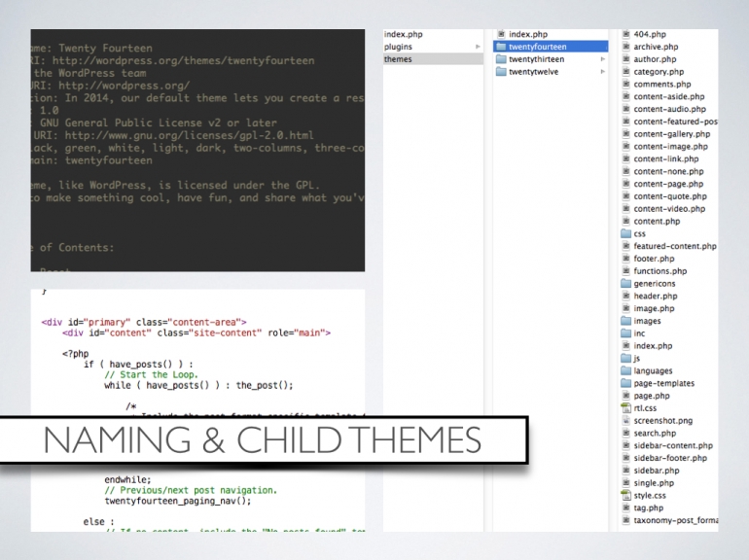The width and height of the screenshot is (749, 560).
Task: Expand the twentythirteen folder arrow
Action: coord(603,59)
